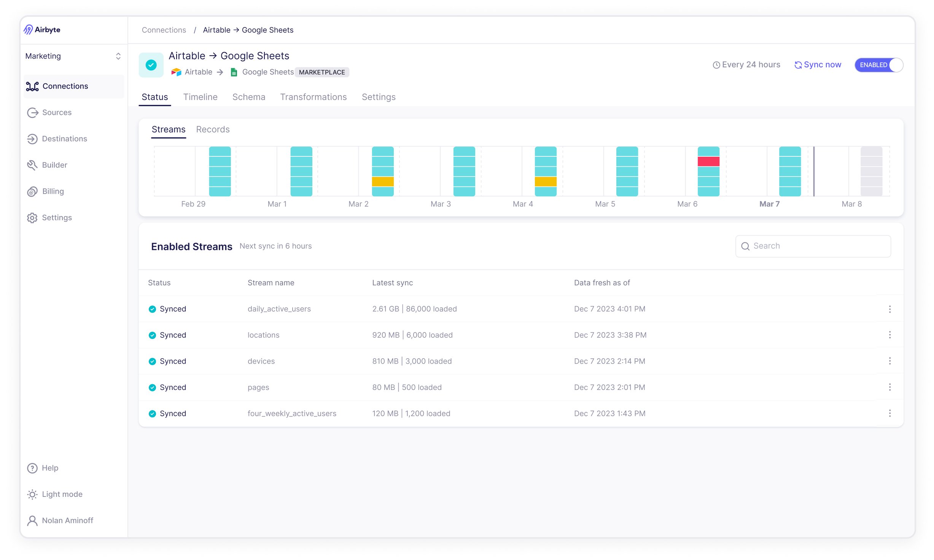Open Nolan Aminoff user profile
934x560 pixels.
[67, 520]
